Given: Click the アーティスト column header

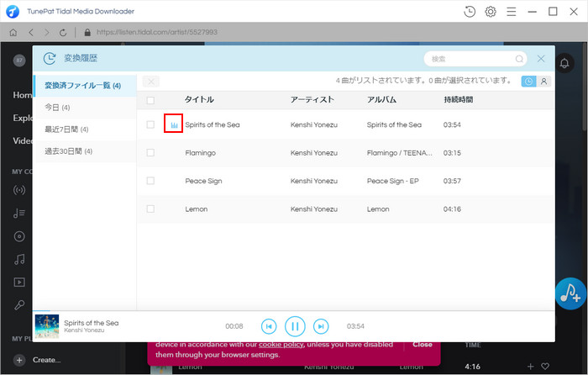Looking at the screenshot, I should point(312,99).
